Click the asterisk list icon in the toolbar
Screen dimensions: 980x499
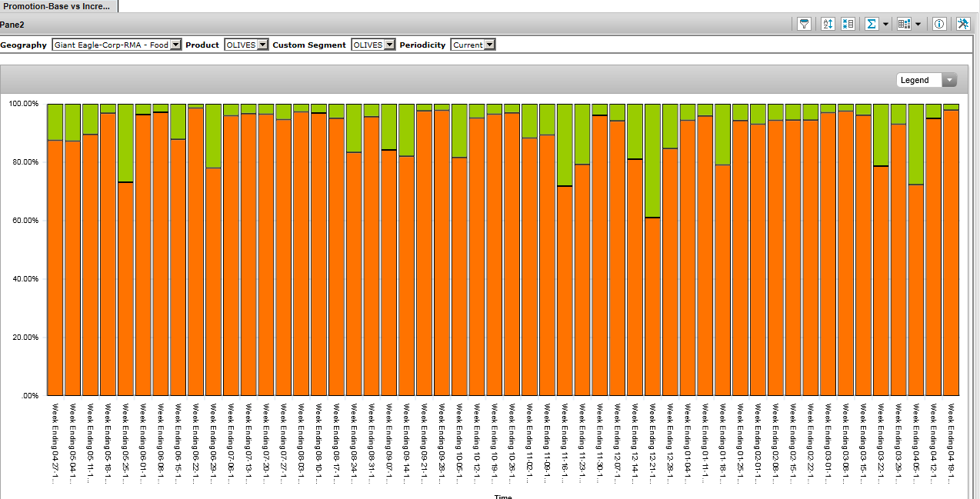tap(848, 24)
